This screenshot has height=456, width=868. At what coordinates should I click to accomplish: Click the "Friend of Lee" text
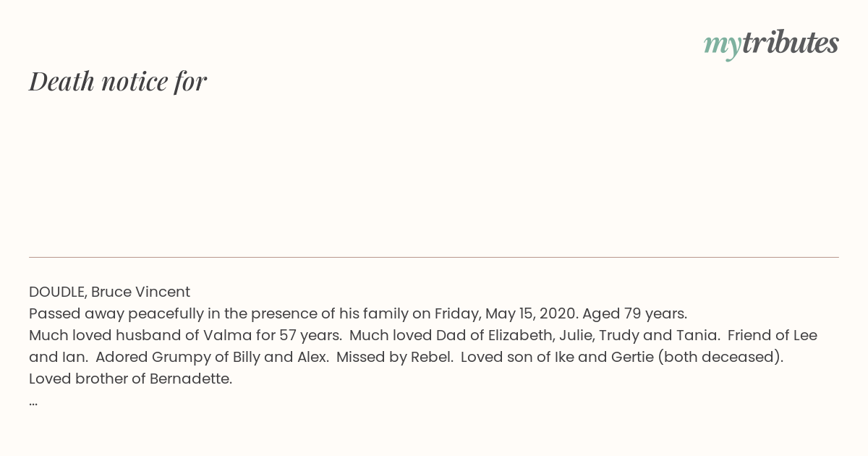point(773,335)
